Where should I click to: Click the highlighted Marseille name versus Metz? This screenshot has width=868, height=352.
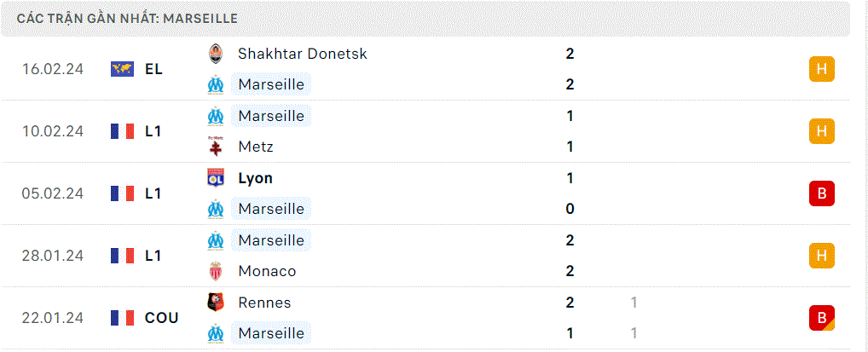click(x=271, y=116)
